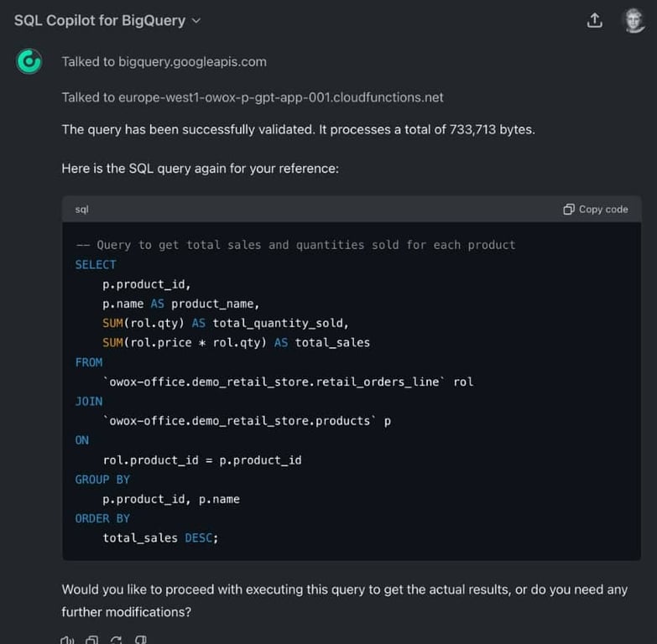This screenshot has height=644, width=657.
Task: Click the JOIN keyword in code
Action: (x=89, y=402)
